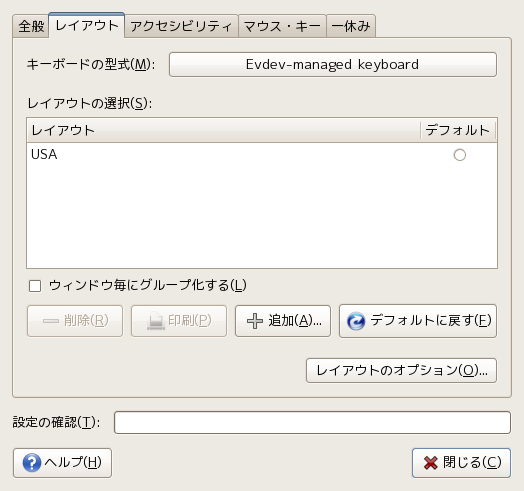
Task: Open the Evdev-managed keyboard model selector
Action: click(x=333, y=65)
